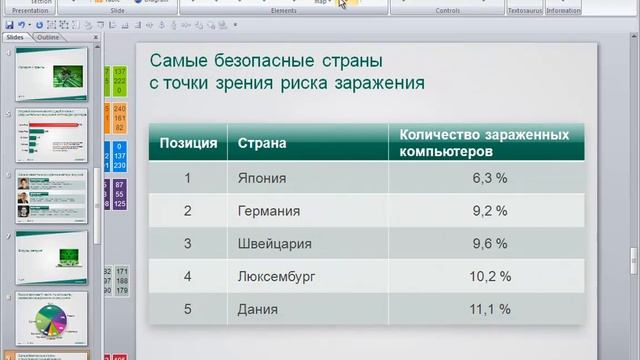This screenshot has width=640, height=360.
Task: Click position number '4' in the table
Action: coord(188,276)
